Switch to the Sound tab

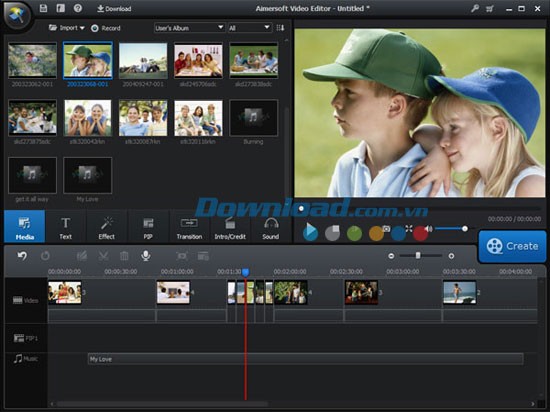[x=271, y=227]
